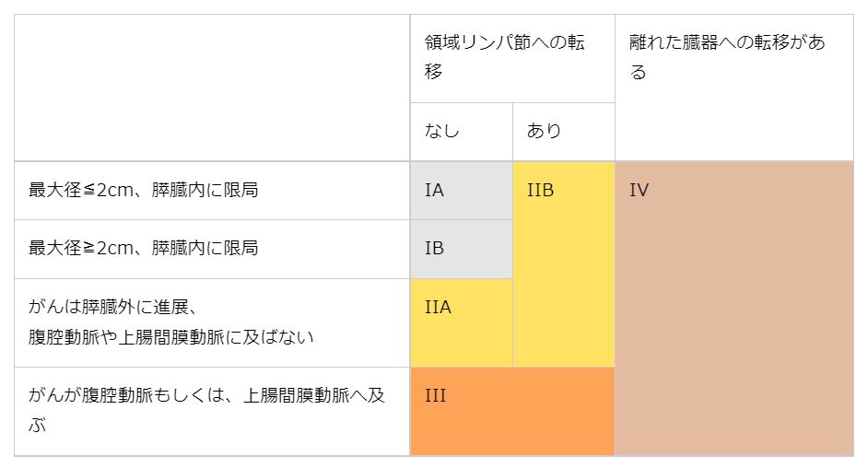Image resolution: width=868 pixels, height=468 pixels.
Task: Click the IB stage cell
Action: tap(461, 250)
